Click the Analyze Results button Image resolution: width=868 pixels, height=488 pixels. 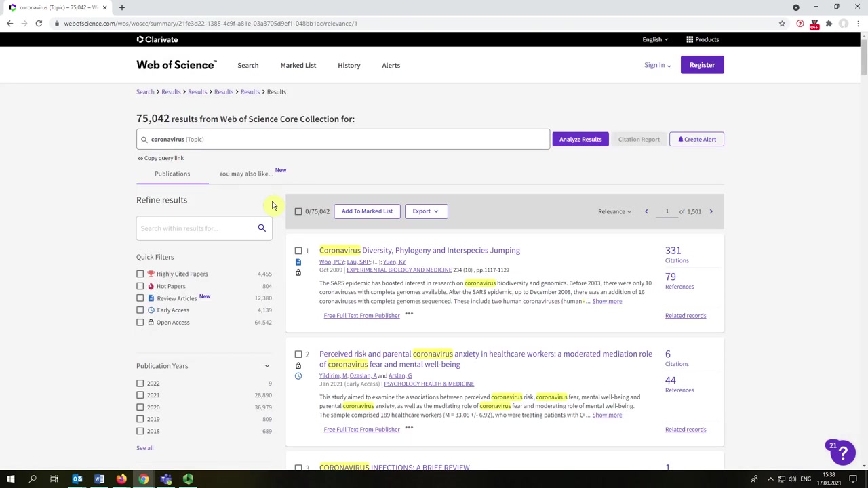click(x=580, y=139)
